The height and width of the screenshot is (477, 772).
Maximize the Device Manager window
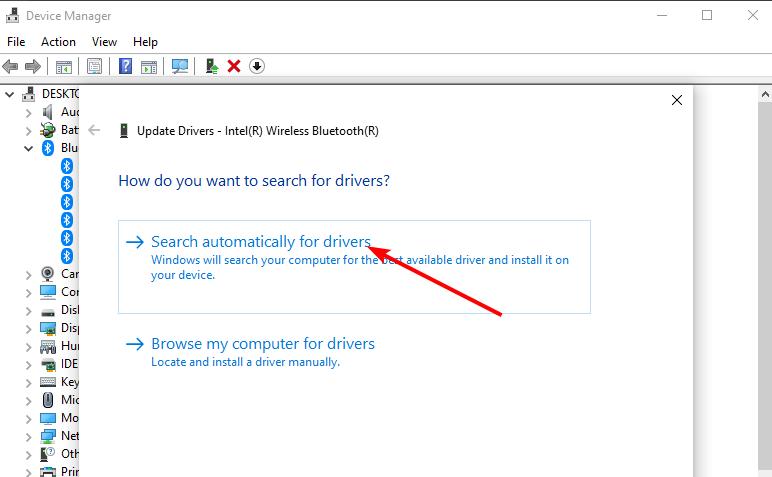click(x=707, y=15)
